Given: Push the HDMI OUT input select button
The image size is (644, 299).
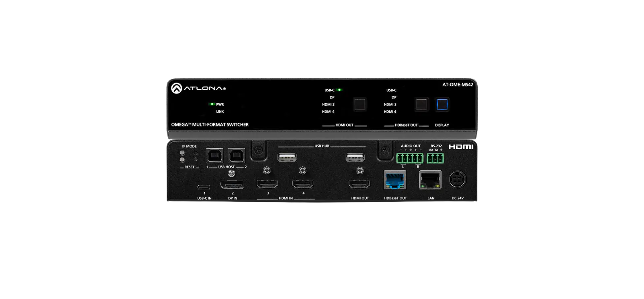Looking at the screenshot, I should pos(359,104).
